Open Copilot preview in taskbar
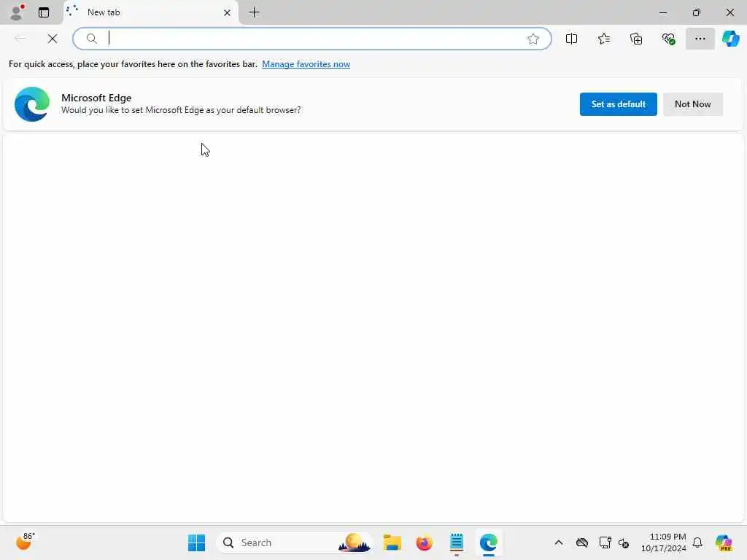 tap(724, 542)
